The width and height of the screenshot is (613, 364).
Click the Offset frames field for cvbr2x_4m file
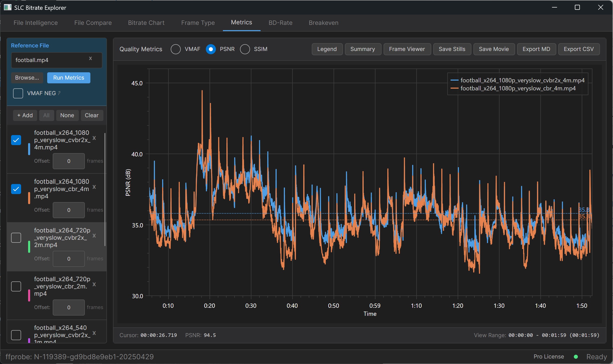[69, 161]
